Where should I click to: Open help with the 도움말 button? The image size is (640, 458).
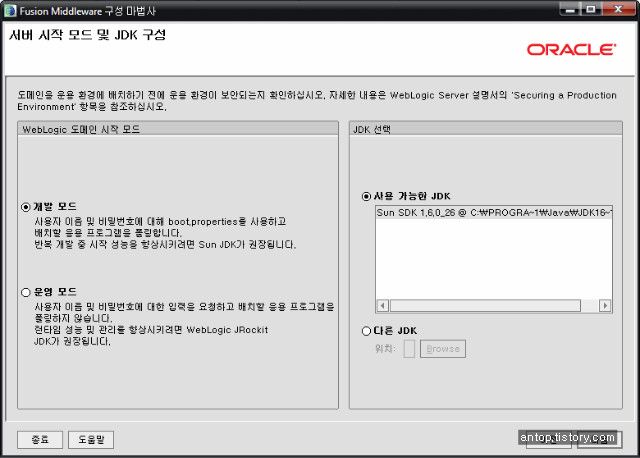91,440
